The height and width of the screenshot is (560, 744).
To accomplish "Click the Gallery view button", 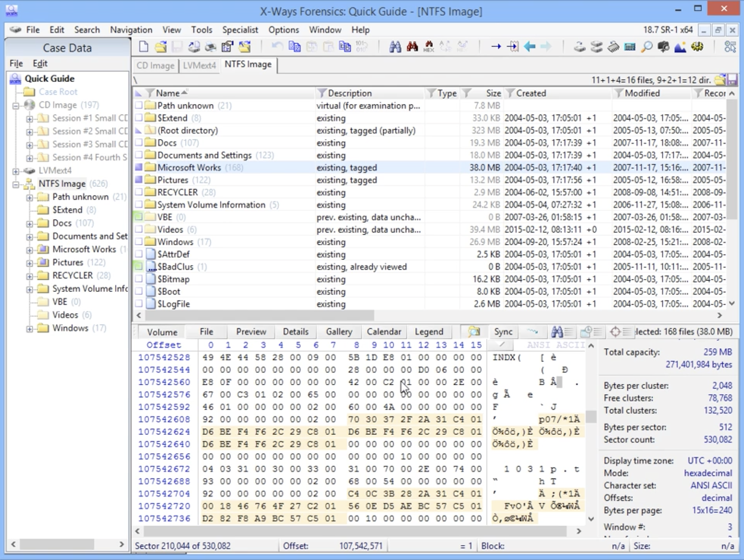I will [x=339, y=332].
